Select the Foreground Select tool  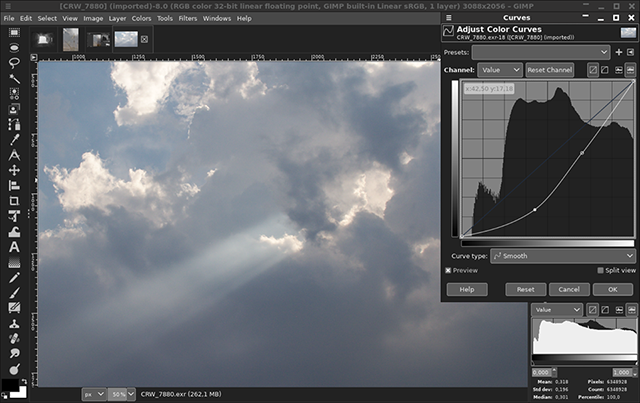pyautogui.click(x=14, y=109)
